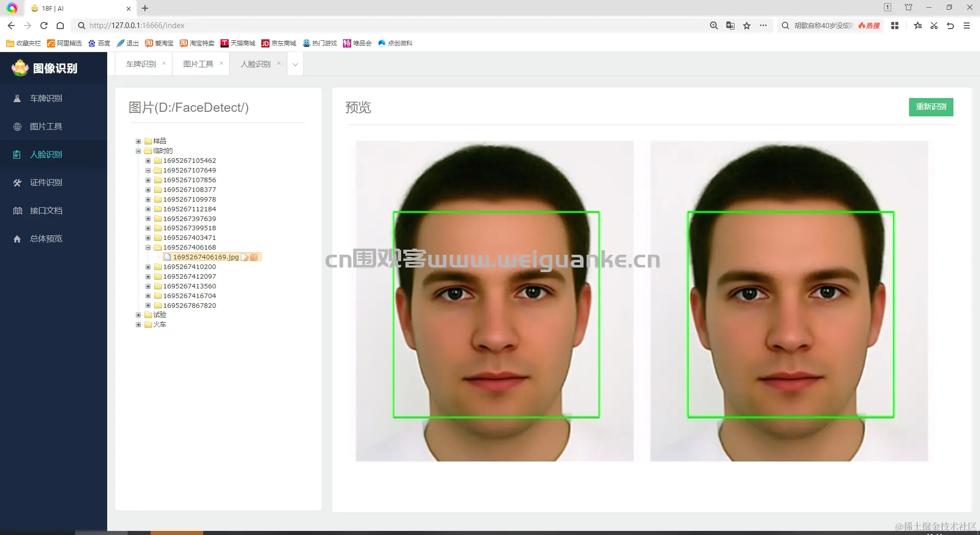Click the scissors screenshot icon
Screen dimensions: 980x535
(x=934, y=26)
